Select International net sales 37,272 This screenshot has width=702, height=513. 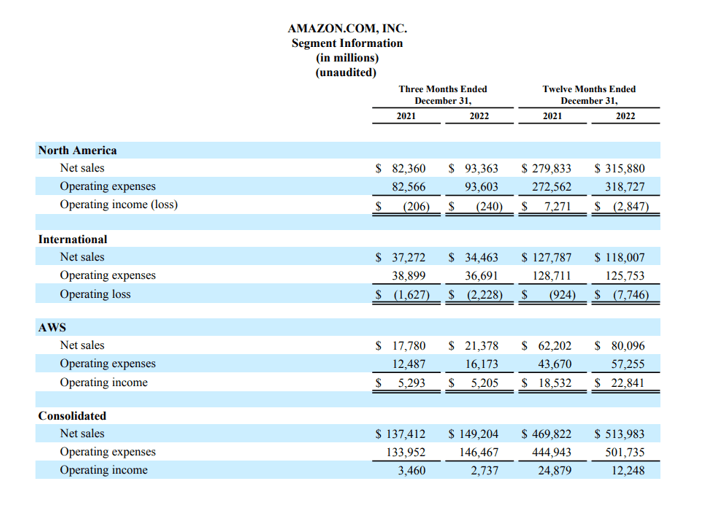(409, 257)
